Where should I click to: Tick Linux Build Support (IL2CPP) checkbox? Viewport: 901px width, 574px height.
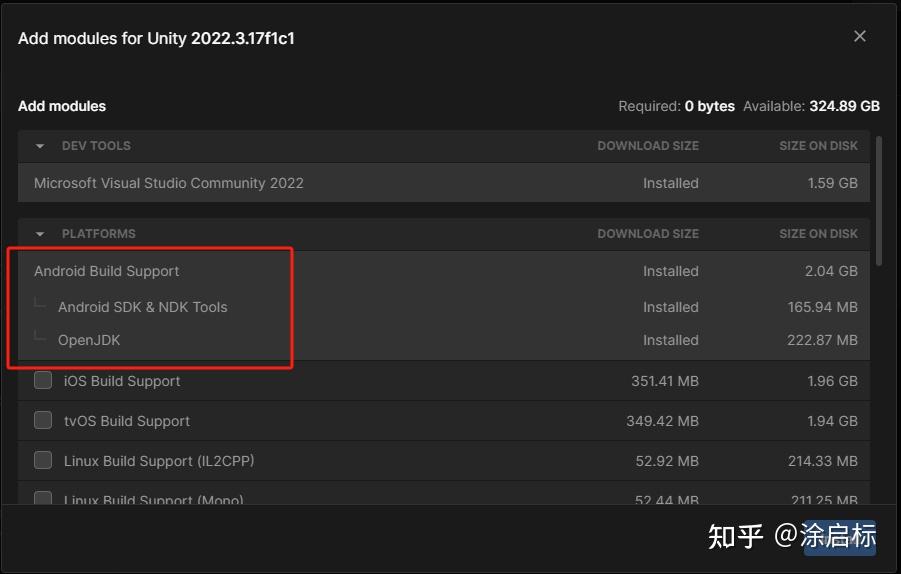[x=43, y=460]
